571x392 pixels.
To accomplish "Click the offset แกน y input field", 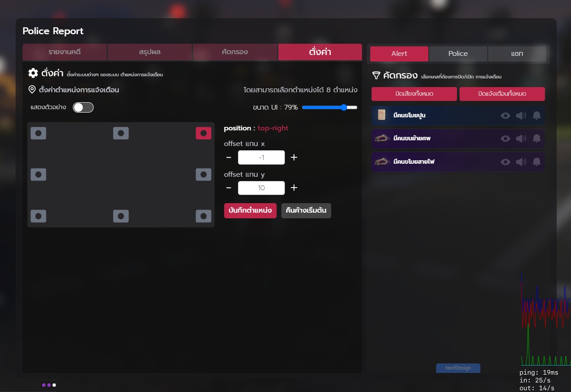I will click(x=261, y=188).
